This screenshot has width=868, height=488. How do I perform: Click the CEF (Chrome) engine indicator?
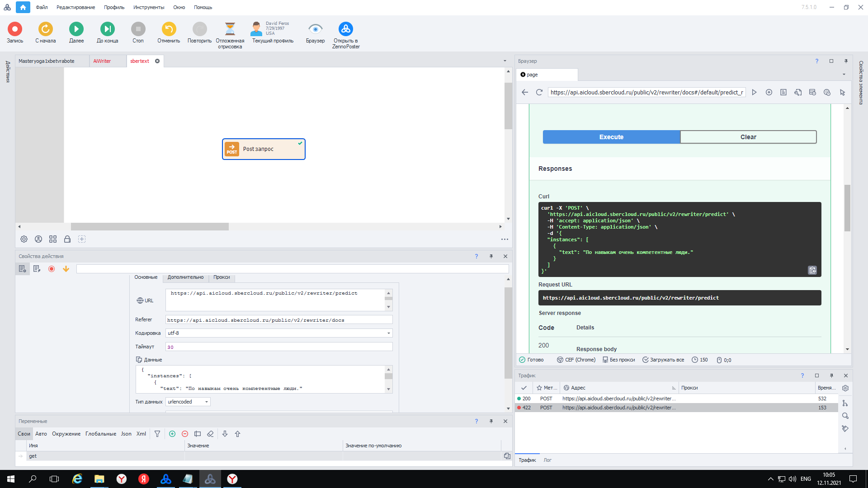coord(576,360)
